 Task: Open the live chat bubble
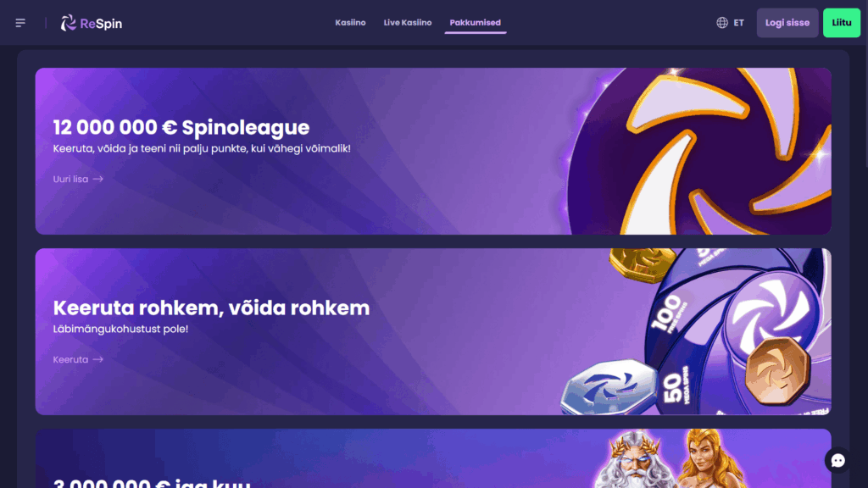(x=837, y=460)
